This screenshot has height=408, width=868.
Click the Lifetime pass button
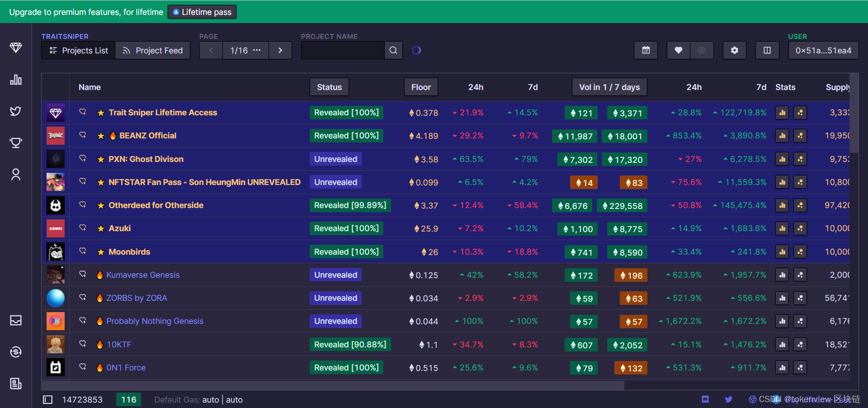(202, 12)
